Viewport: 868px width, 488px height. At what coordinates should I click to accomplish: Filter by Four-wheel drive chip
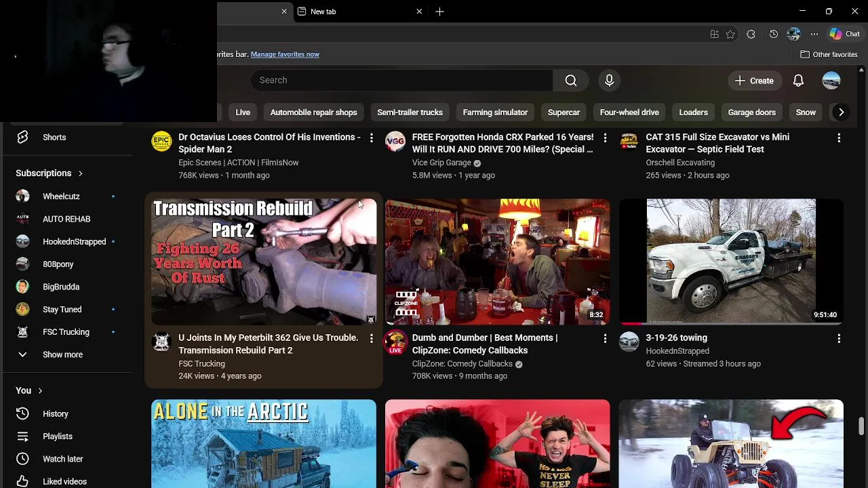(x=629, y=113)
